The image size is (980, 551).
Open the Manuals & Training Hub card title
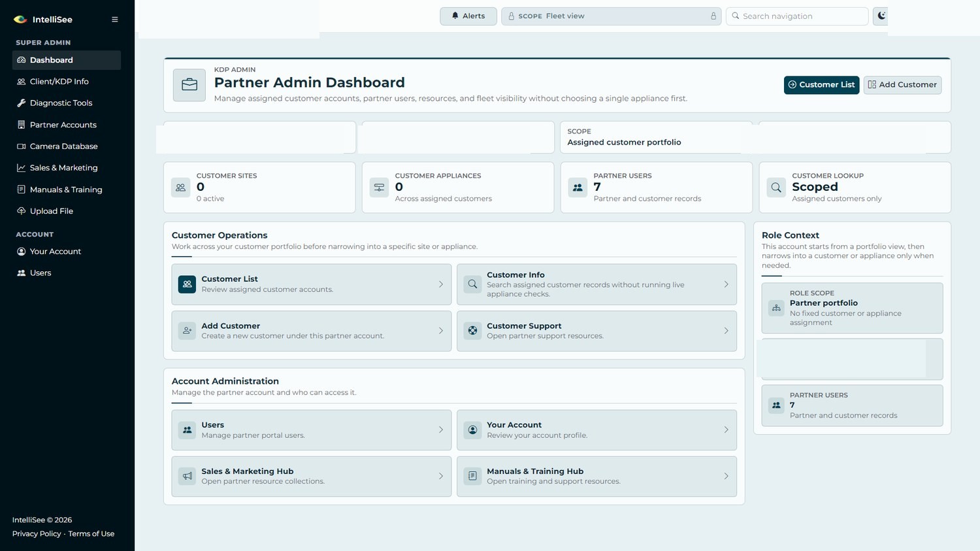(x=535, y=471)
